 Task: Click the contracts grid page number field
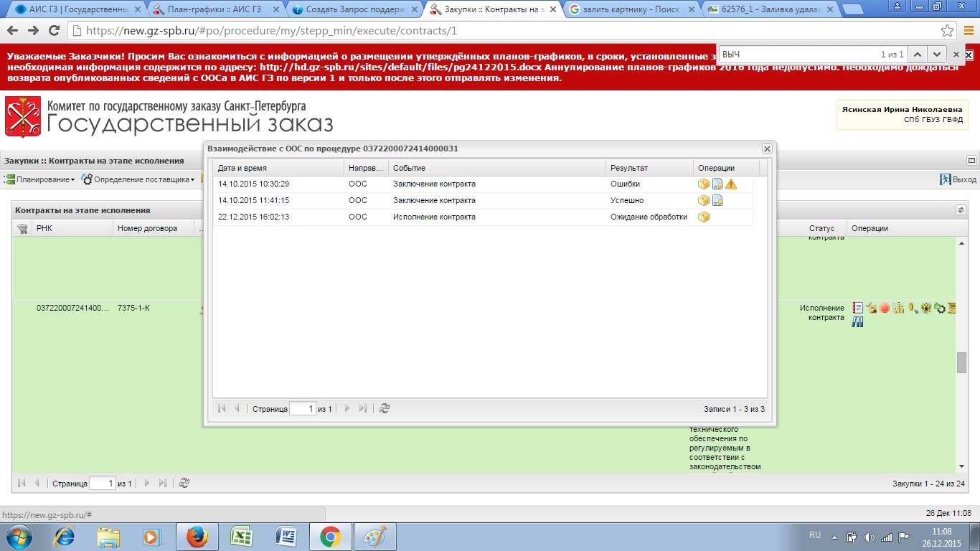pos(102,484)
